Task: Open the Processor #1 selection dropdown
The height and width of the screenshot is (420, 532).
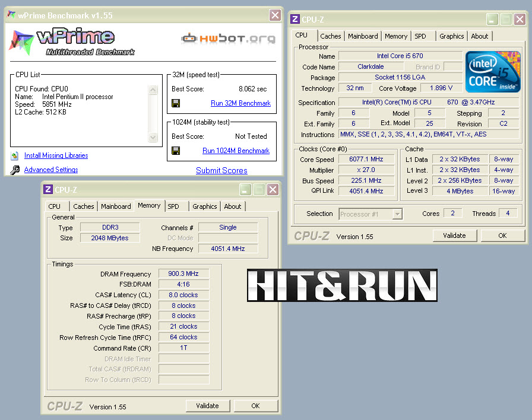Action: pyautogui.click(x=371, y=214)
